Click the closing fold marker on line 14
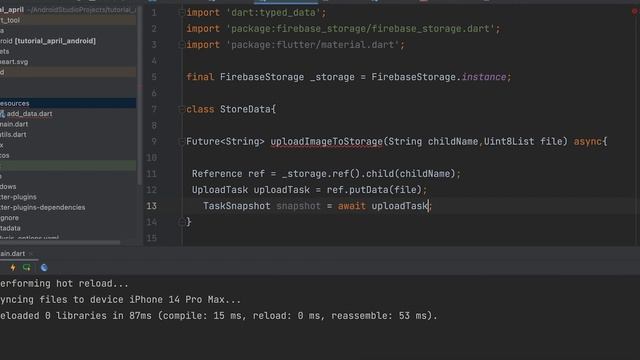The image size is (640, 360). 182,222
